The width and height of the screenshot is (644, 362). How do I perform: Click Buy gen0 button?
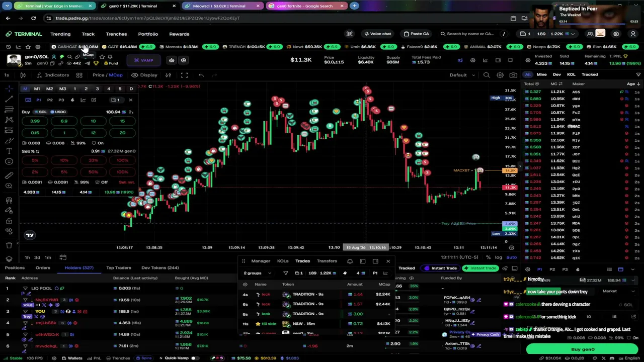coord(583,349)
